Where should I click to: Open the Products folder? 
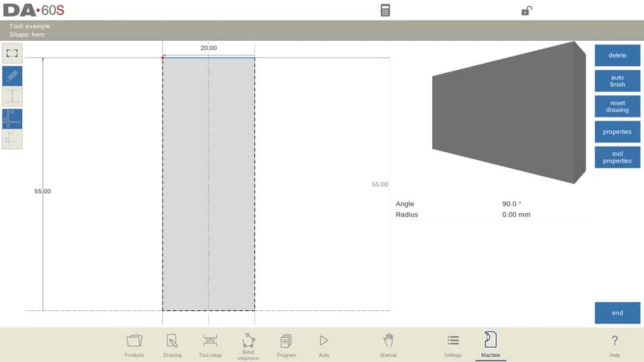coord(134,345)
